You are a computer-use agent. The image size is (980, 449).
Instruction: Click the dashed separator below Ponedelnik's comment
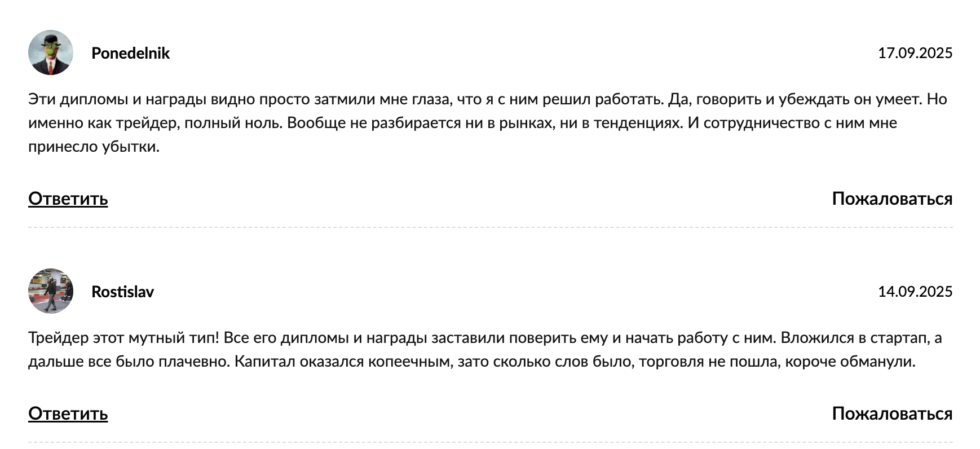point(491,227)
